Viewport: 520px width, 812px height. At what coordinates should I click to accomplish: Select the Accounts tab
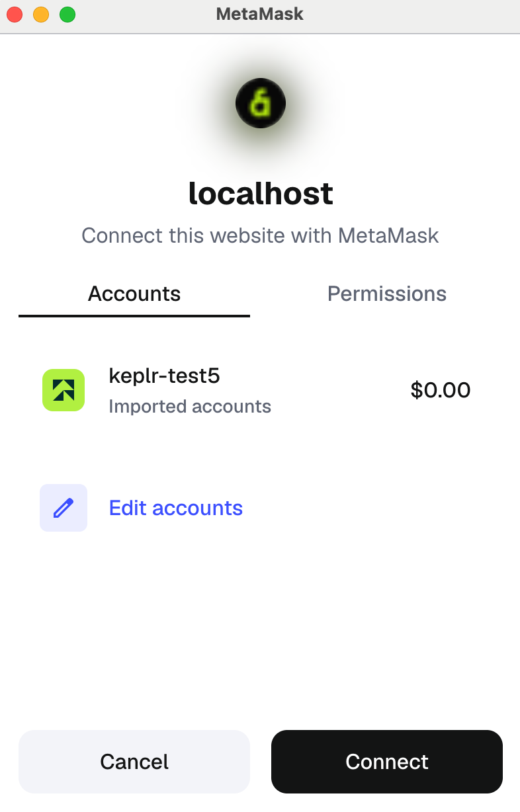tap(134, 294)
